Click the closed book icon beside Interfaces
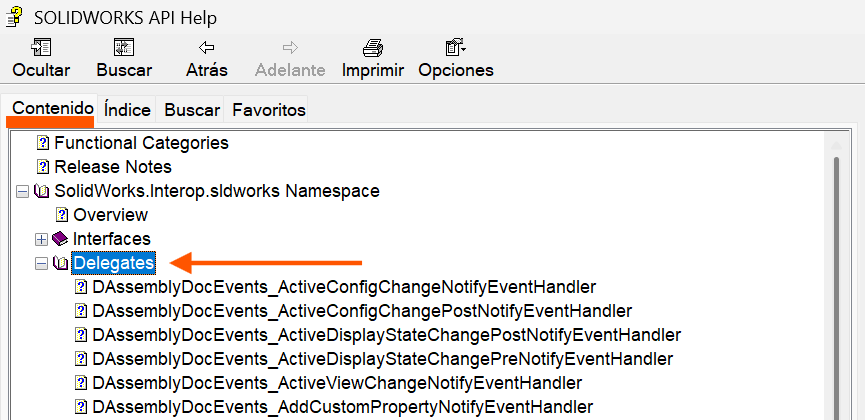This screenshot has width=865, height=420. click(x=60, y=239)
